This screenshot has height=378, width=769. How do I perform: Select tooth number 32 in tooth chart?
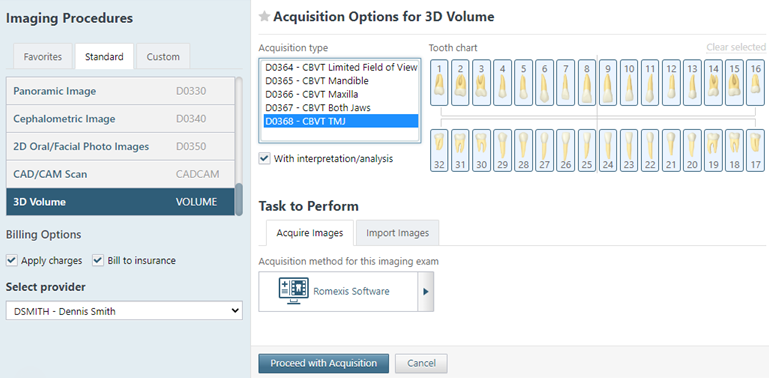439,151
